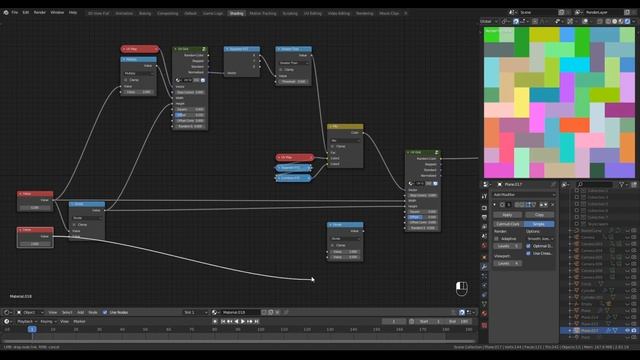The height and width of the screenshot is (360, 640).
Task: Toggle the Adaptive checkbox
Action: [x=496, y=238]
